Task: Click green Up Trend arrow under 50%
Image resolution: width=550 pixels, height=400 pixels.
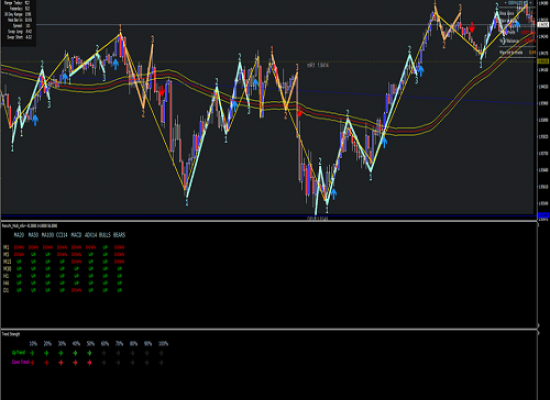Action: [x=89, y=353]
